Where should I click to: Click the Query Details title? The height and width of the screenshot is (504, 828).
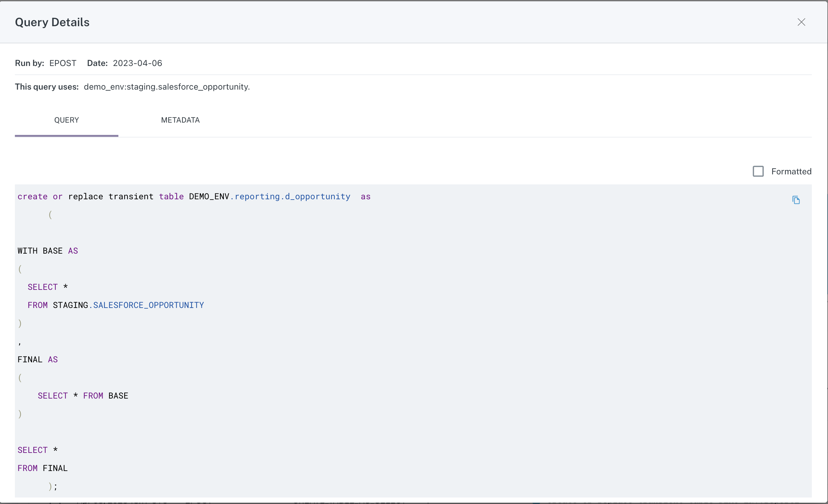pyautogui.click(x=52, y=22)
